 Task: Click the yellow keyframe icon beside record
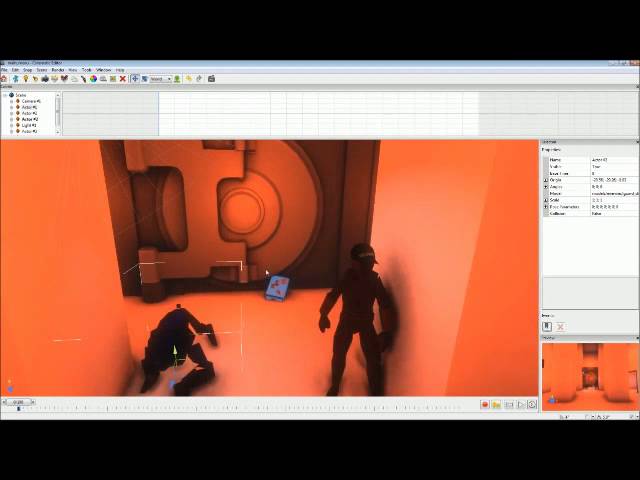tap(496, 404)
